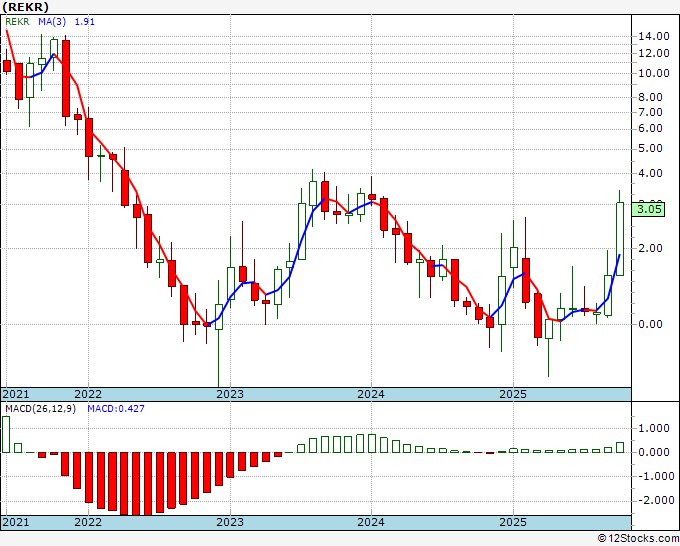Image resolution: width=680 pixels, height=546 pixels.
Task: Click 2025 on the price chart timeline
Action: pyautogui.click(x=513, y=394)
